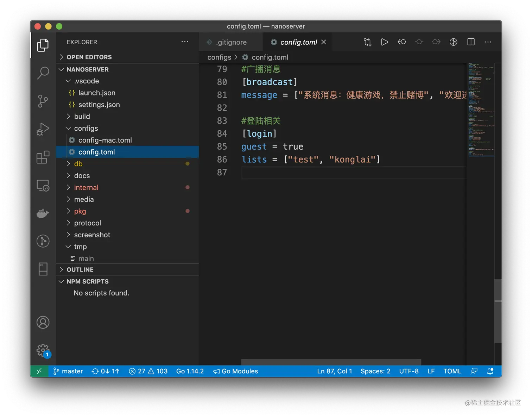Collapse the NPM SCRIPTS section
Screen dimensions: 532x417
[88, 281]
